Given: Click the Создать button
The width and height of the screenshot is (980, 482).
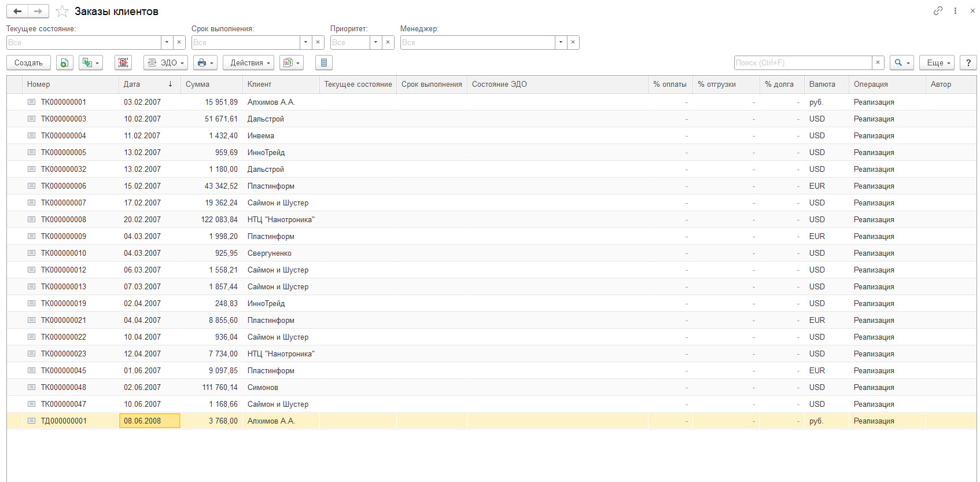Looking at the screenshot, I should [28, 62].
